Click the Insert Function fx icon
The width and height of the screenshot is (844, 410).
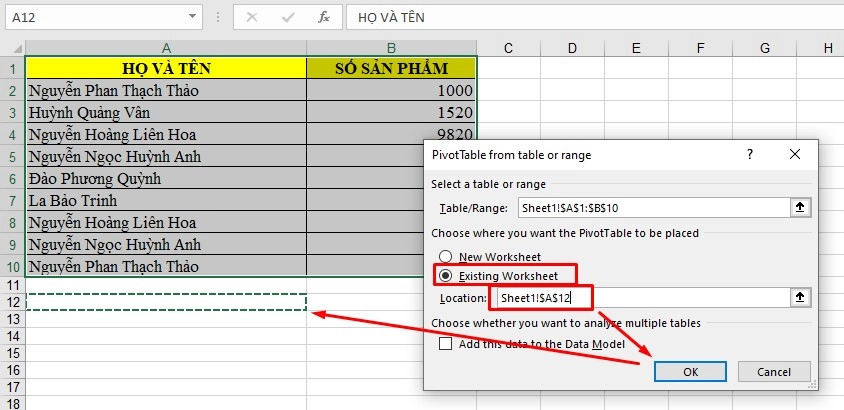pos(323,17)
